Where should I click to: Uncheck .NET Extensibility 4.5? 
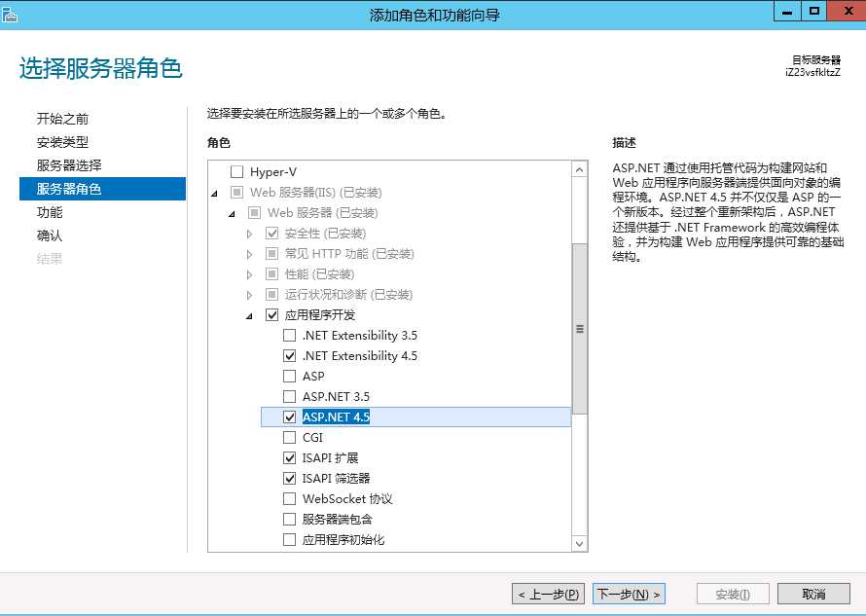(x=289, y=356)
